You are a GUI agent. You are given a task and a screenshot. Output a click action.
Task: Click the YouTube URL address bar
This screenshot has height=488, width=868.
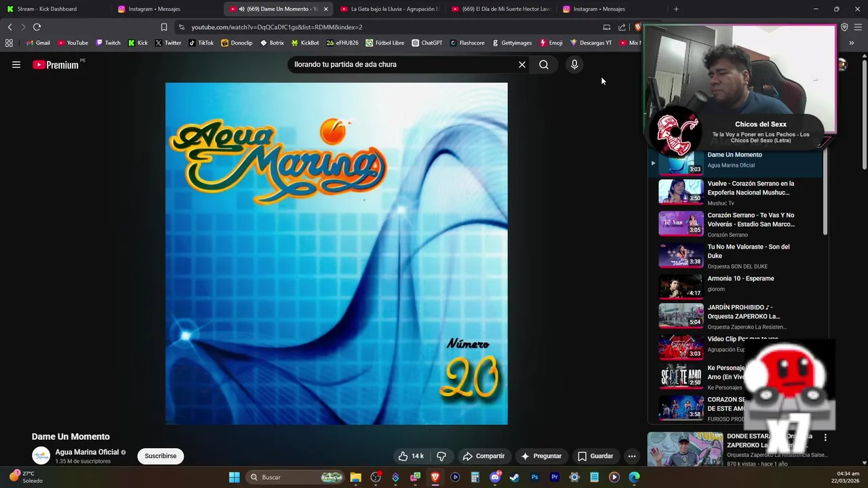[x=387, y=27]
